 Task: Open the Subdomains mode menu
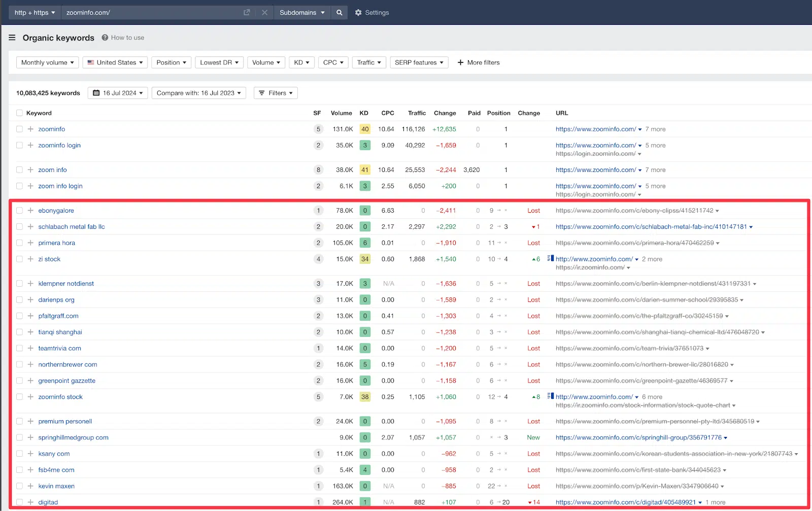pos(302,13)
